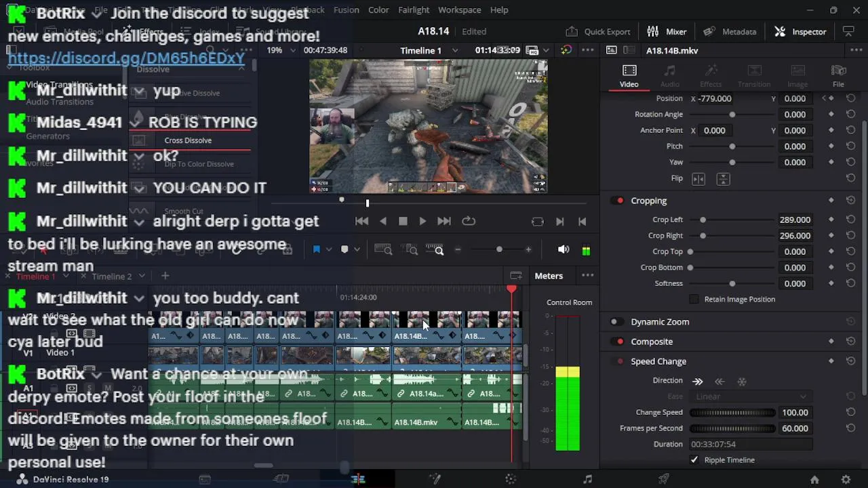Open the Fairlight page music-note icon
Viewport: 868px width, 488px height.
[x=587, y=479]
